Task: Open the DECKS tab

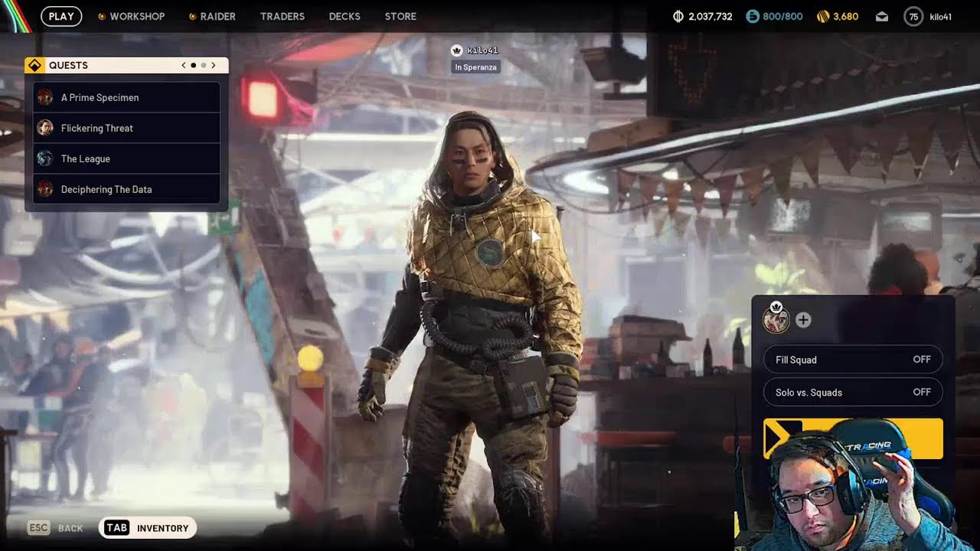Action: point(345,16)
